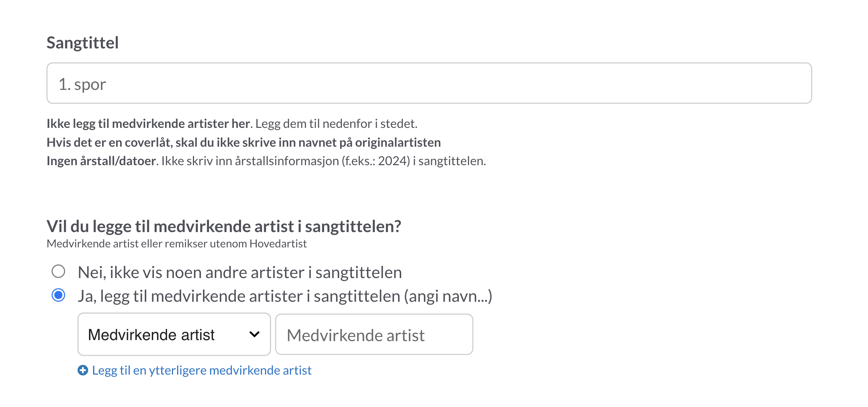Click the 'Medvirkende artist eller remikser utenom Hovedartist' subtitle

177,244
